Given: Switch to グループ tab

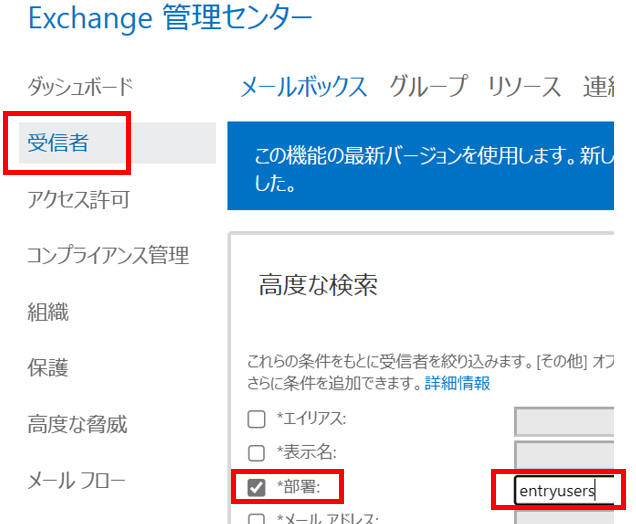Looking at the screenshot, I should point(428,86).
